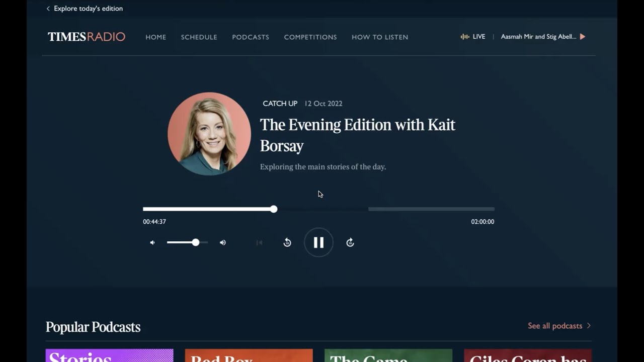Go to the HOME menu item
Viewport: 644px width, 362px height.
click(156, 37)
